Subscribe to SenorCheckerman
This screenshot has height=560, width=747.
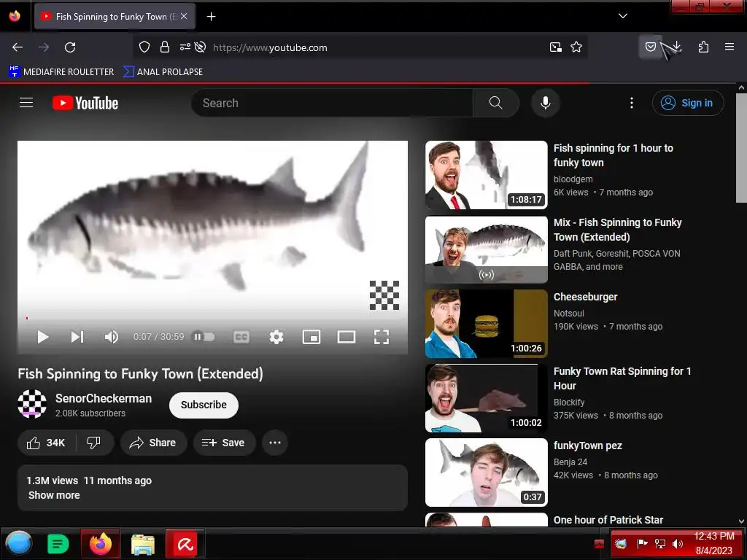[204, 405]
